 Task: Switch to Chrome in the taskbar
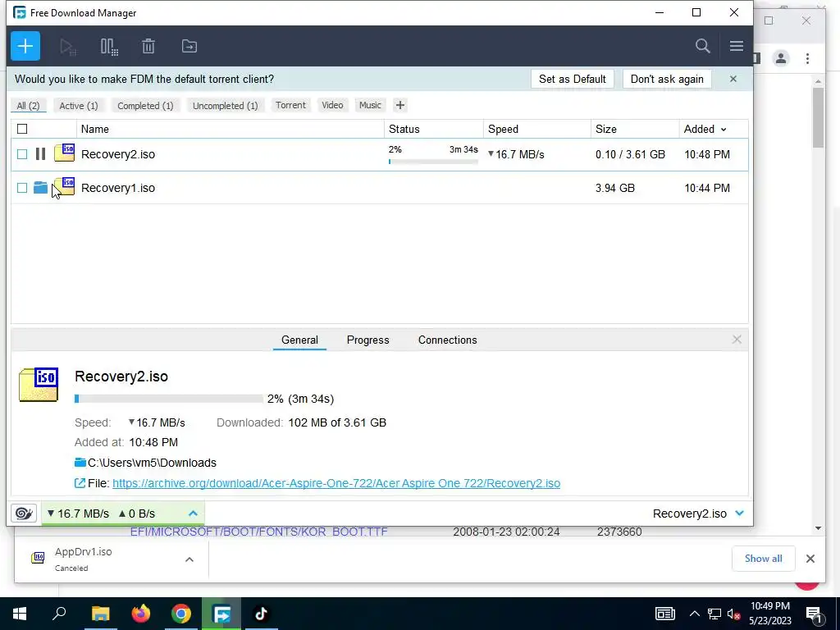point(181,614)
